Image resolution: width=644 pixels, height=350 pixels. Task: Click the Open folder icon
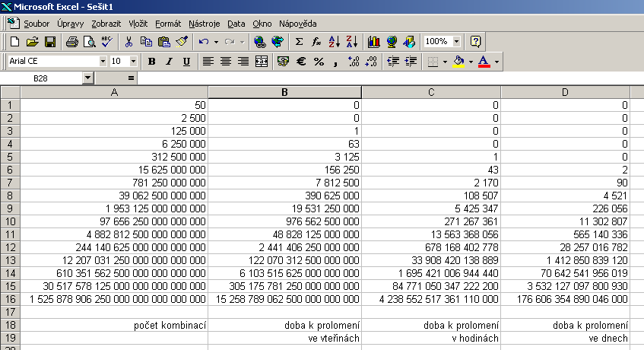pyautogui.click(x=32, y=42)
